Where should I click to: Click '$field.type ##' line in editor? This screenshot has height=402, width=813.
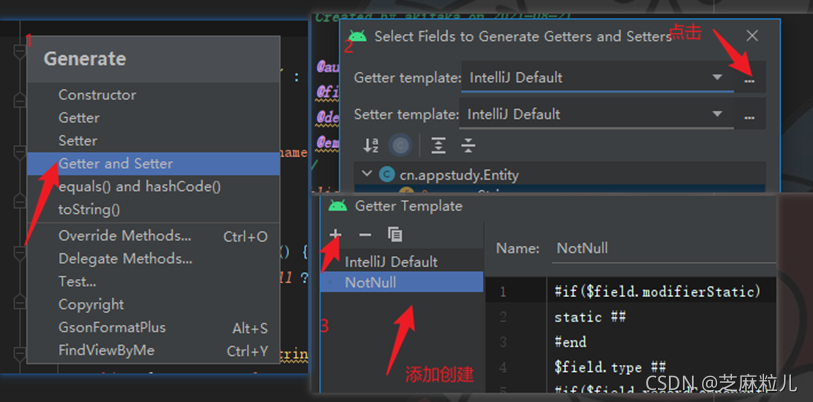click(x=610, y=368)
